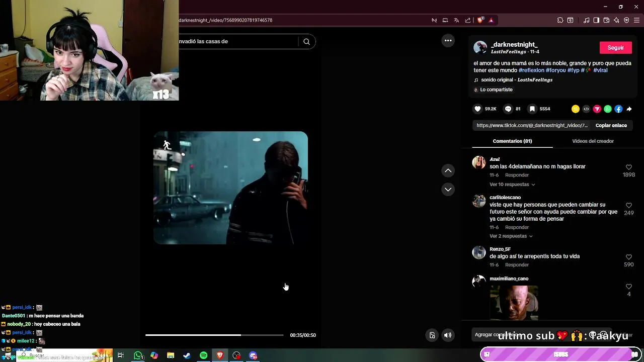This screenshot has height=362, width=644.
Task: Share the video to WhatsApp
Action: [x=608, y=109]
